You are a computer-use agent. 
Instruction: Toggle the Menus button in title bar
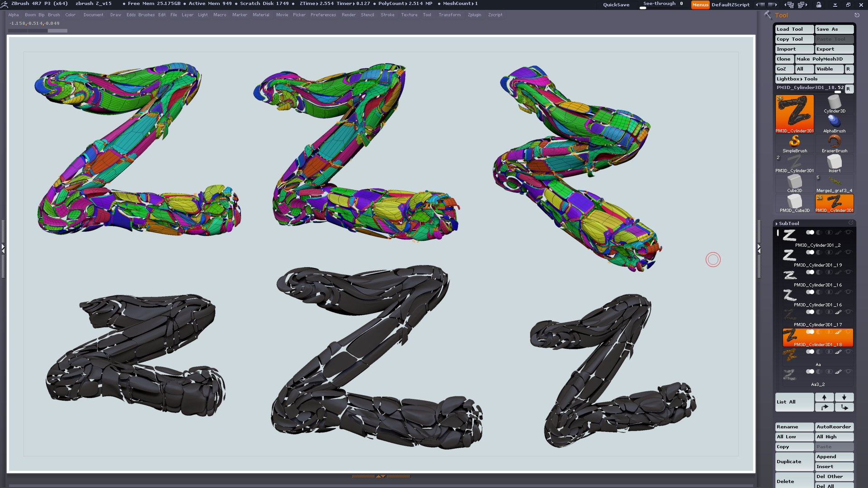(700, 5)
